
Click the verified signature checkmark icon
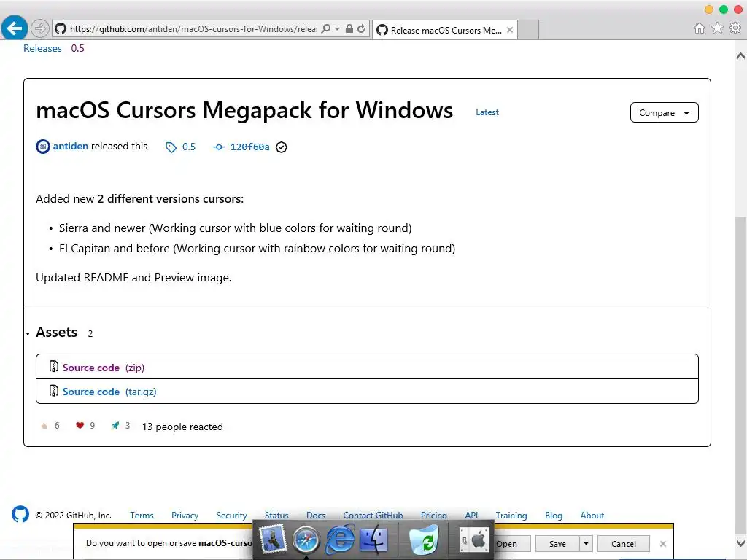(282, 147)
